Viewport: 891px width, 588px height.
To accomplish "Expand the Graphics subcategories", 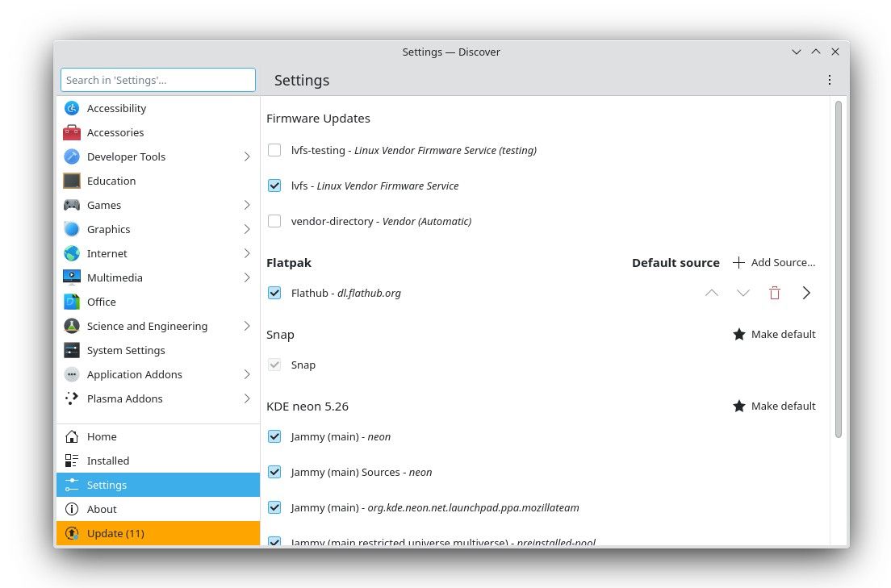I will [x=247, y=229].
